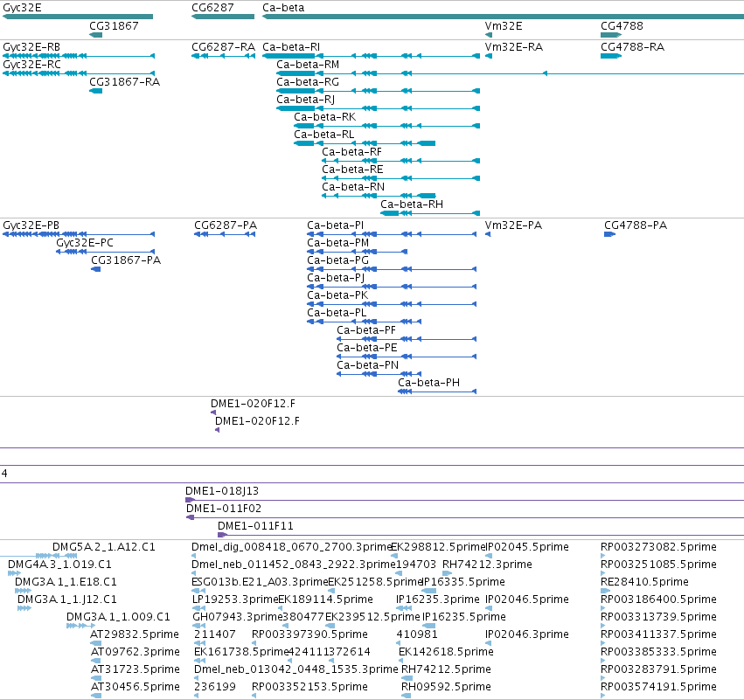Select EST label RP003411337.5prime

pyautogui.click(x=658, y=634)
